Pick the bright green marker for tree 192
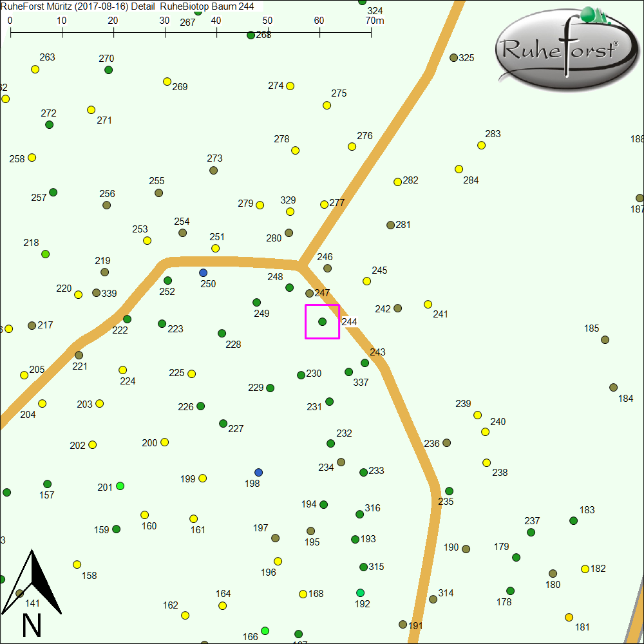 360,592
